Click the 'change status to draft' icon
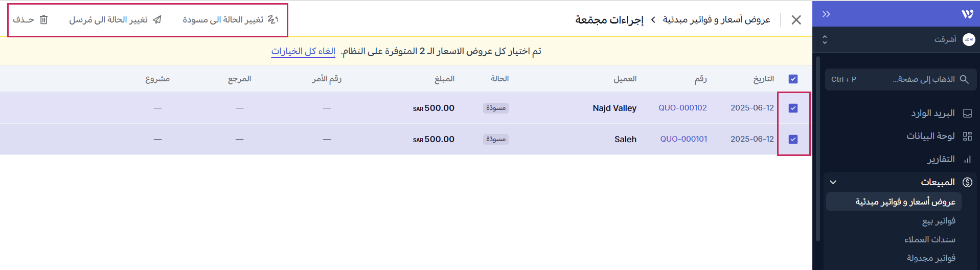This screenshot has width=980, height=270. coord(273,20)
